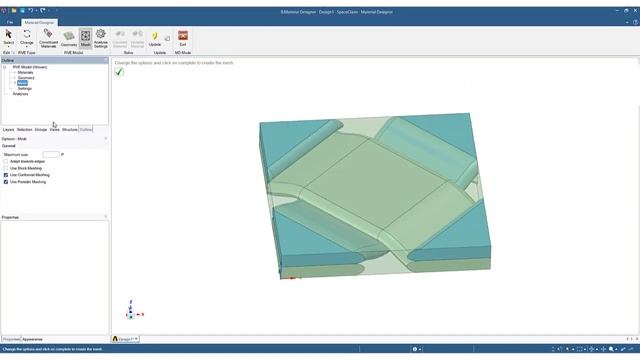Open Analysis Settings tool
Viewport: 640px width, 360px height.
[x=101, y=38]
